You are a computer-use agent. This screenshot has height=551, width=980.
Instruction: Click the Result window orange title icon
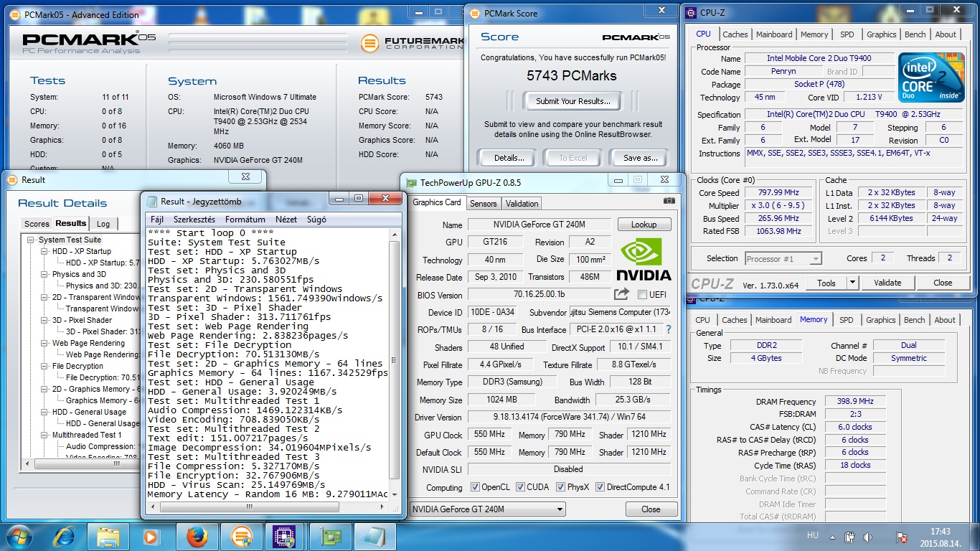pyautogui.click(x=13, y=180)
